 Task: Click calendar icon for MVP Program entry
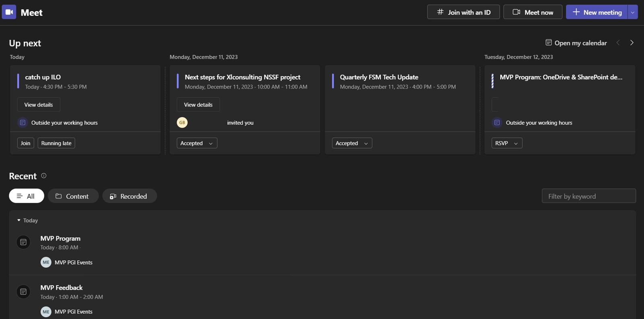[23, 242]
